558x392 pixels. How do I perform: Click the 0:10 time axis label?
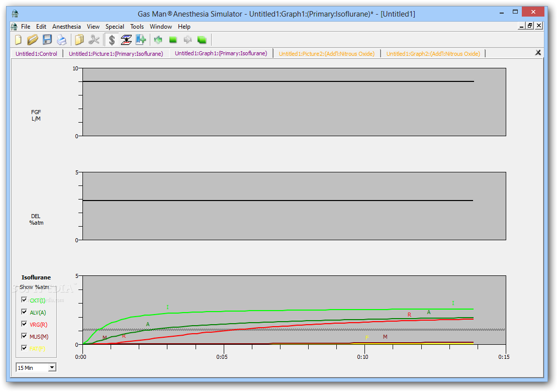tap(362, 357)
